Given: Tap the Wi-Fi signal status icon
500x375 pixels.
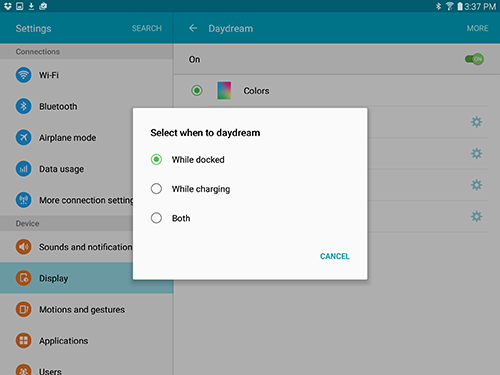Looking at the screenshot, I should pos(449,6).
